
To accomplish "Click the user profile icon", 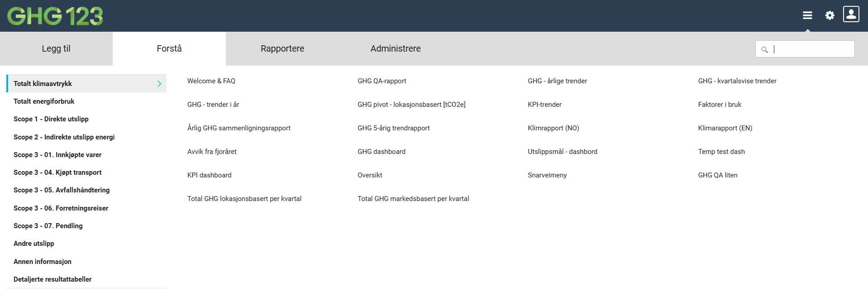I will pyautogui.click(x=851, y=14).
